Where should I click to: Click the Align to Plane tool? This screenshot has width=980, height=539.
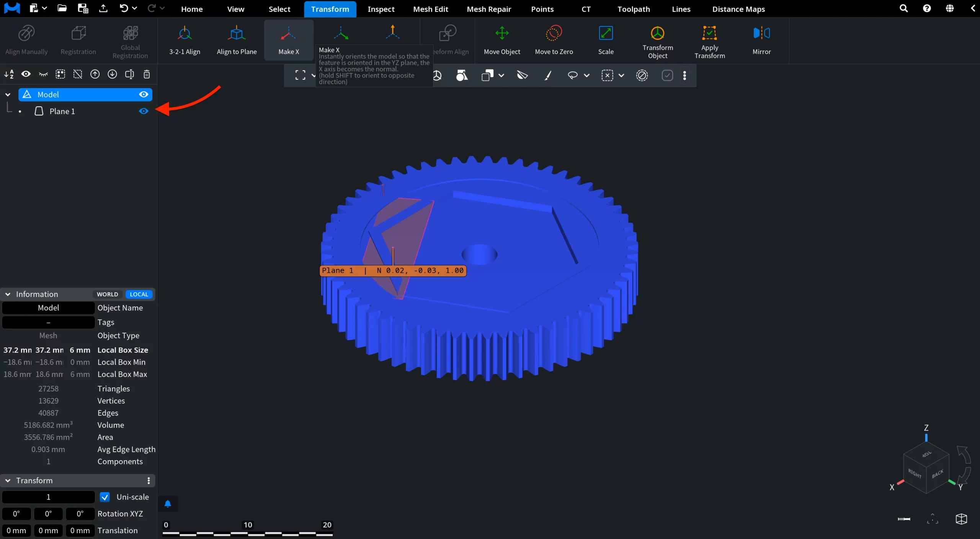(x=237, y=40)
